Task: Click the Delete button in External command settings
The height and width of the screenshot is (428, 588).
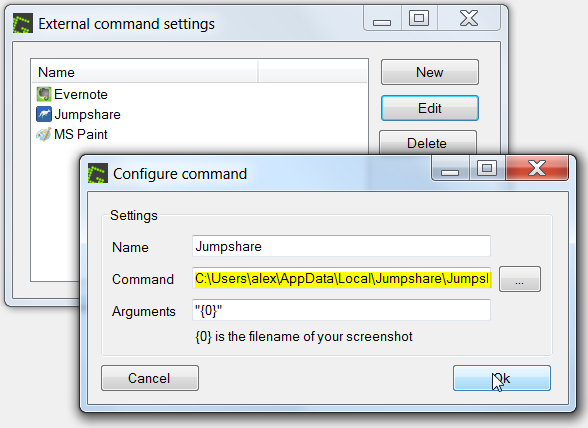Action: click(x=428, y=143)
